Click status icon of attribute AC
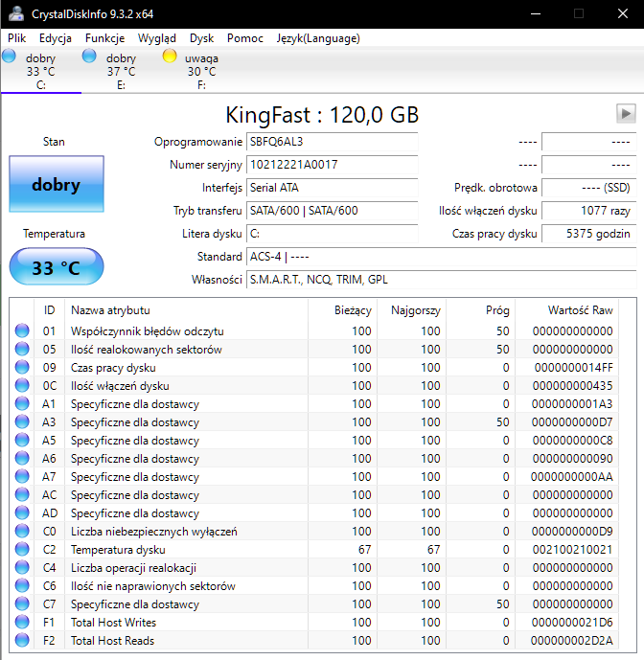 click(x=22, y=494)
